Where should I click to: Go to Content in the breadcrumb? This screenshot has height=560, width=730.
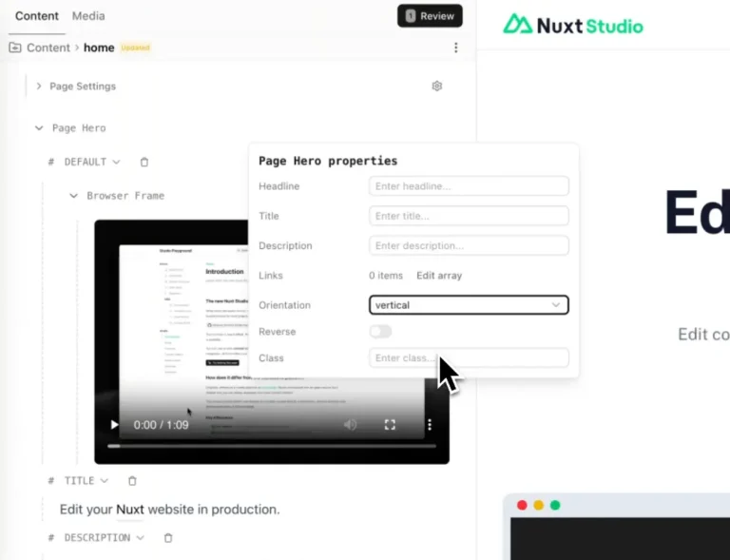tap(48, 48)
